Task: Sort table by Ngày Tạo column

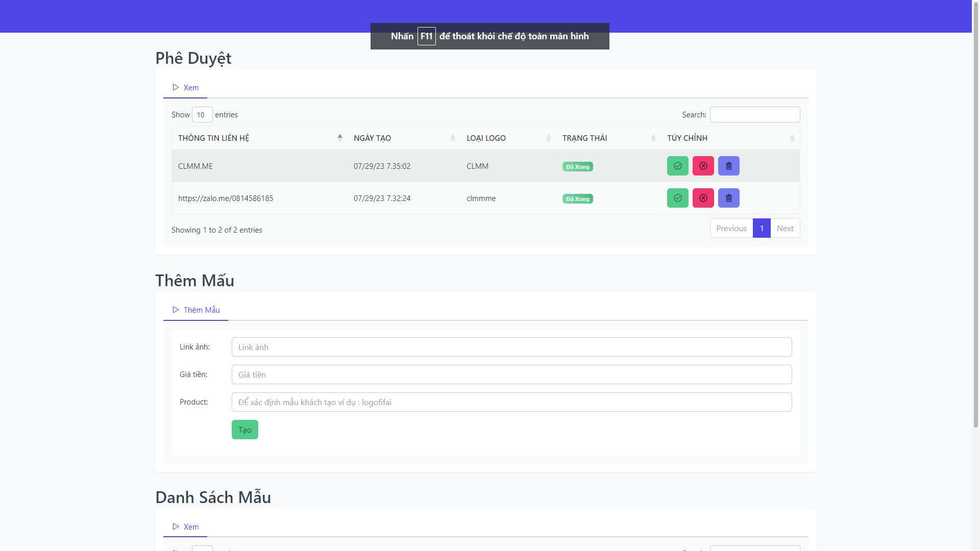Action: click(x=372, y=138)
